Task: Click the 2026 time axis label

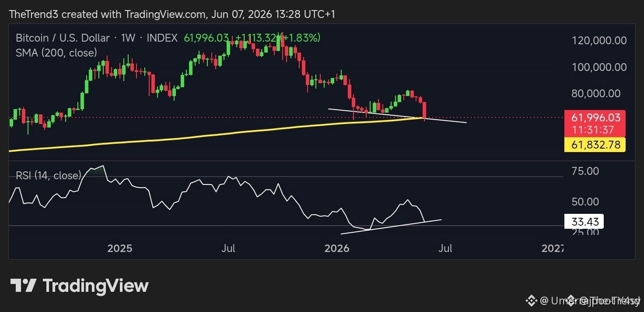Action: point(337,248)
